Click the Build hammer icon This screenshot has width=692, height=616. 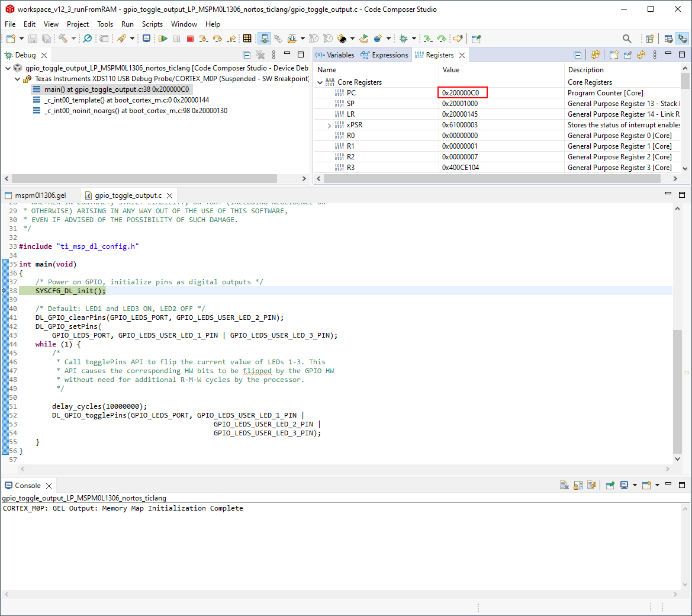[63, 39]
